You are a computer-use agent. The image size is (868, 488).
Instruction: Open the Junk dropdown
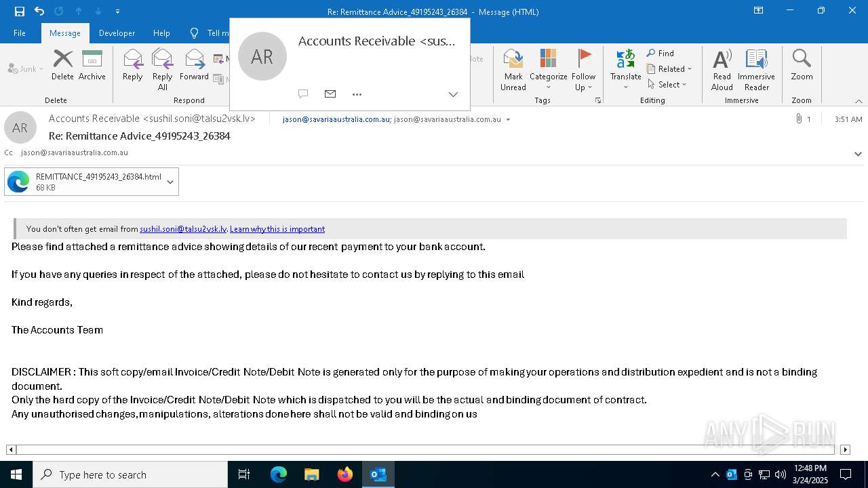pyautogui.click(x=26, y=68)
